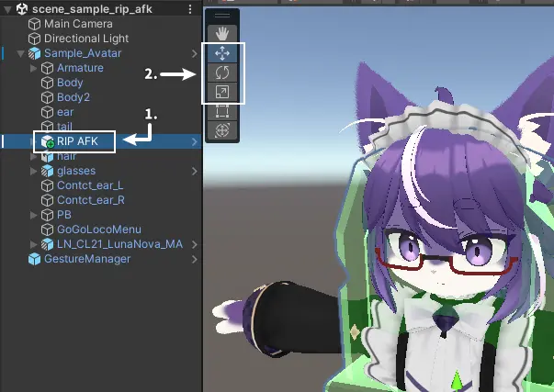Click the RIP AFK added-prefab icon
The image size is (554, 392).
pyautogui.click(x=48, y=141)
